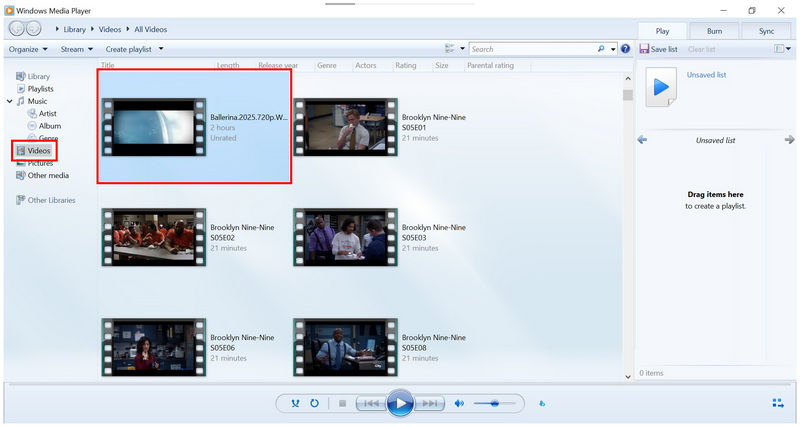This screenshot has height=427, width=800.
Task: Select Other media in the navigation pane
Action: [42, 175]
